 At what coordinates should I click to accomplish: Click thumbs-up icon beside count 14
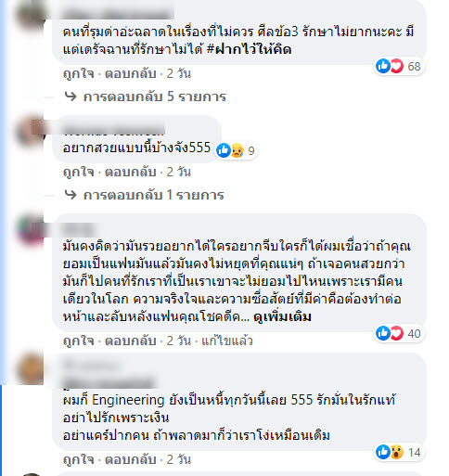coord(383,452)
